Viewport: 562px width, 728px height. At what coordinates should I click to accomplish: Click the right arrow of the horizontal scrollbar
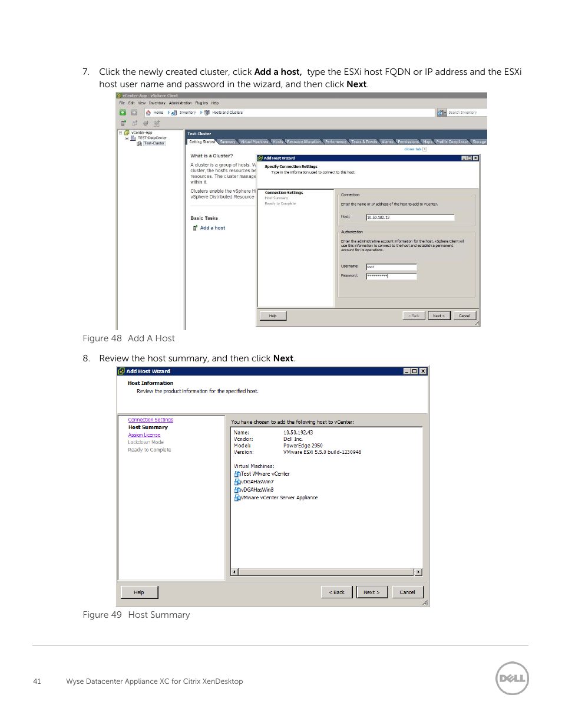tap(418, 572)
